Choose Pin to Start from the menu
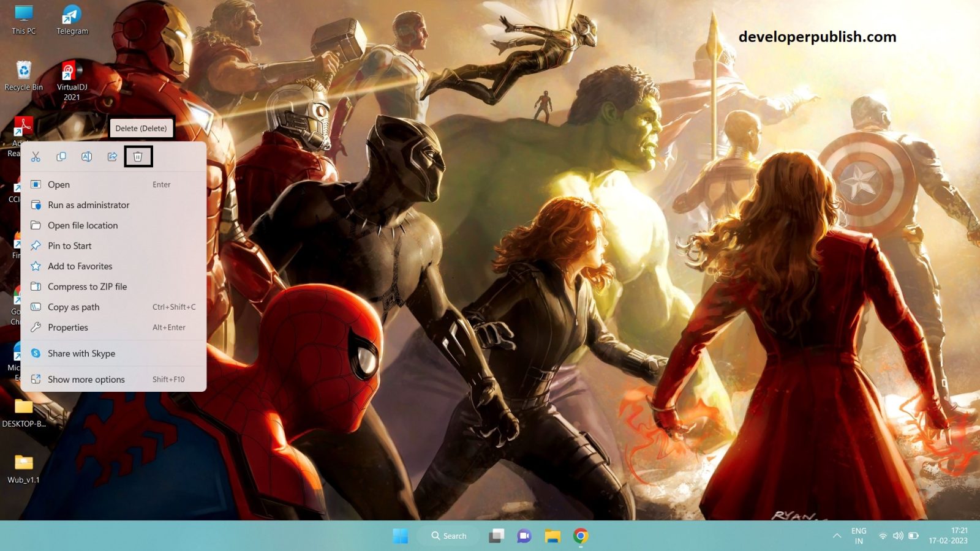 click(x=69, y=246)
